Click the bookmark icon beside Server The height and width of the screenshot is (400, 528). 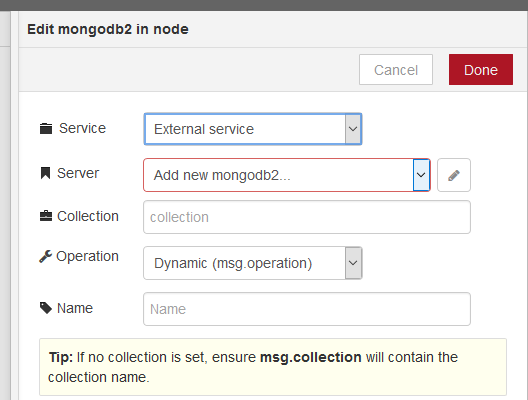coord(45,173)
